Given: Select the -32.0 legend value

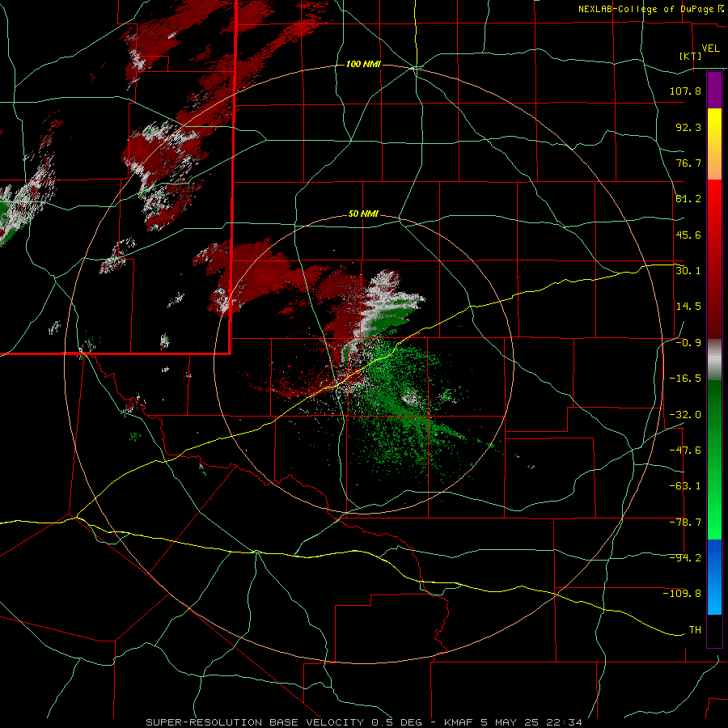Looking at the screenshot, I should [685, 415].
